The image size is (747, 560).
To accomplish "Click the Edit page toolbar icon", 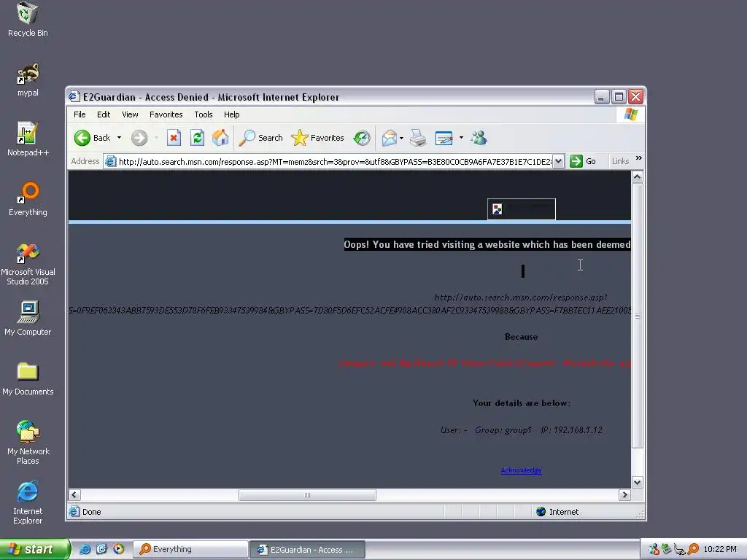I will (444, 138).
